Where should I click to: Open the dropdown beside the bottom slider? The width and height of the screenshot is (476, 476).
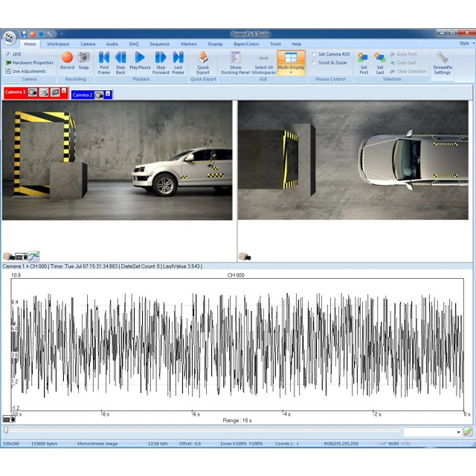458,431
